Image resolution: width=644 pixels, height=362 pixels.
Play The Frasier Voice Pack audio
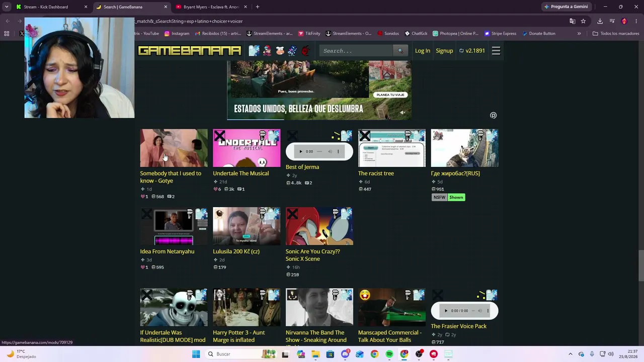[x=446, y=311]
